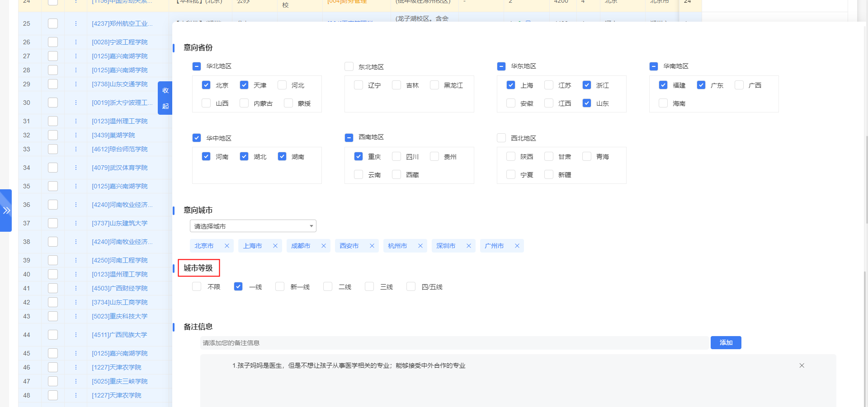Remove the 北京市 city tag
Screen dimensions: 868x407
(x=226, y=246)
